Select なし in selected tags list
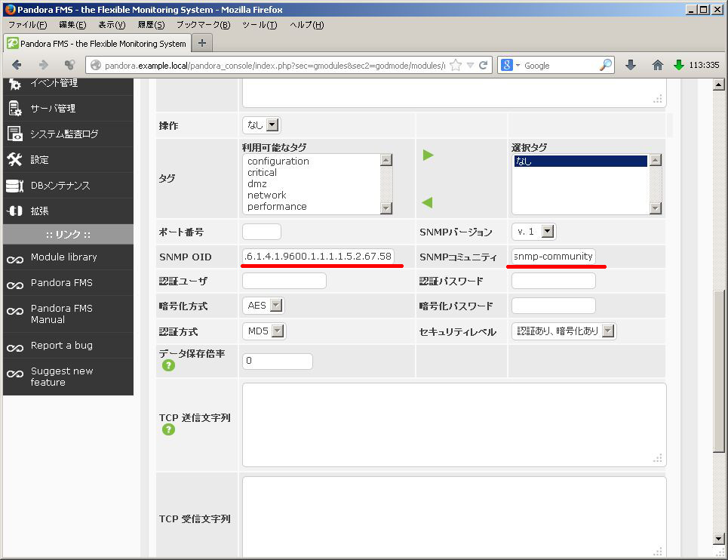728x560 pixels. [x=580, y=161]
